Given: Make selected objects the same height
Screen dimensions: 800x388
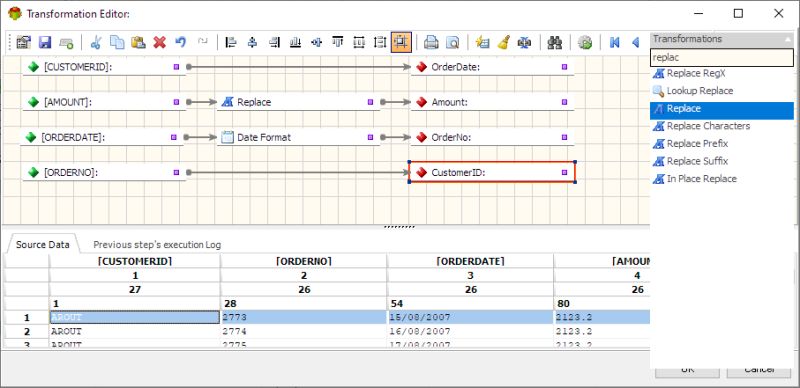Looking at the screenshot, I should 380,42.
